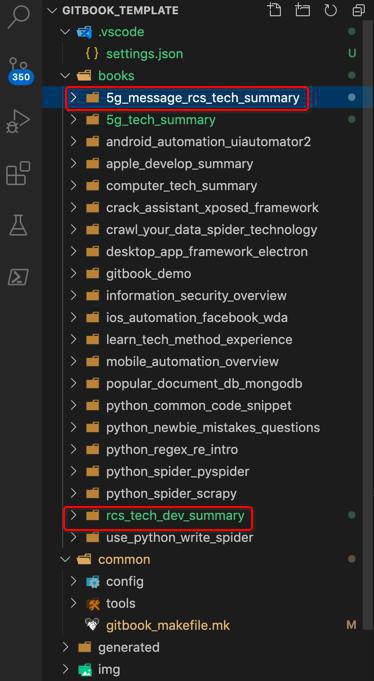
Task: Expand the 5g_tech_summary chevron
Action: [x=73, y=119]
